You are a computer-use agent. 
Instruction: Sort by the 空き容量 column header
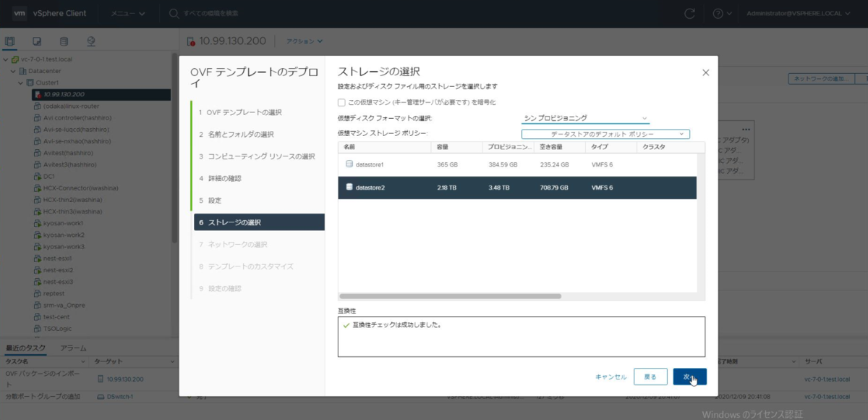(x=559, y=147)
